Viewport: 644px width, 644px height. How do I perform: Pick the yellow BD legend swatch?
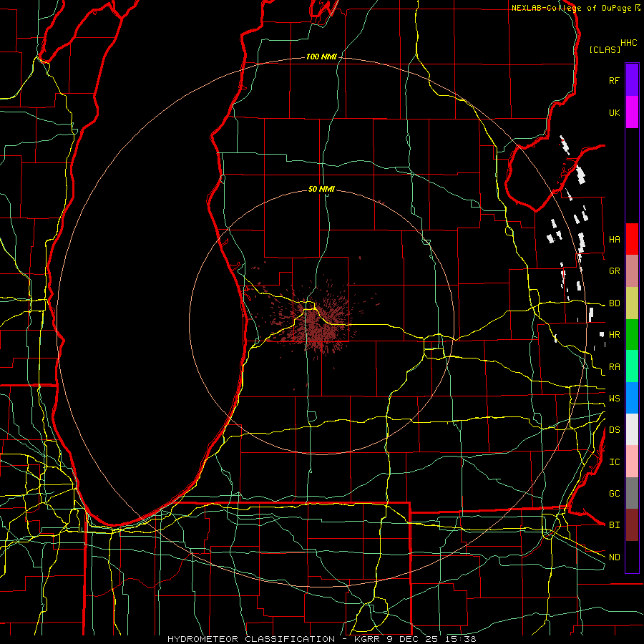[x=632, y=303]
